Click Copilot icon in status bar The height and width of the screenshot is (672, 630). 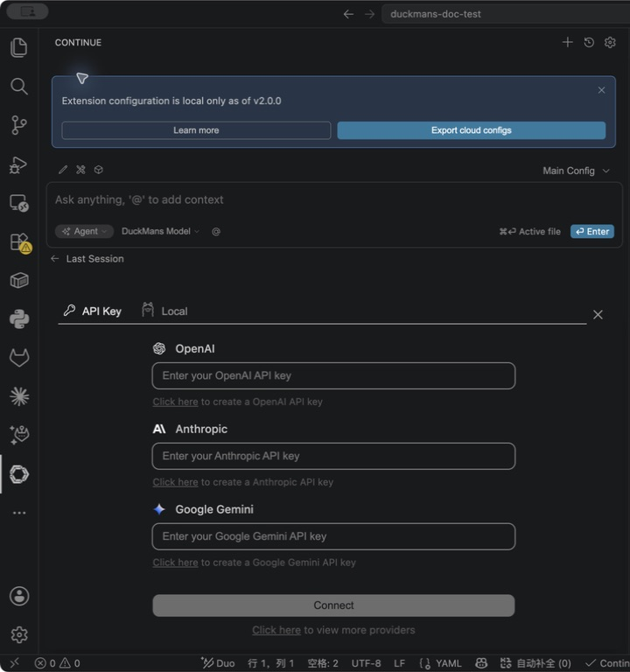481,663
